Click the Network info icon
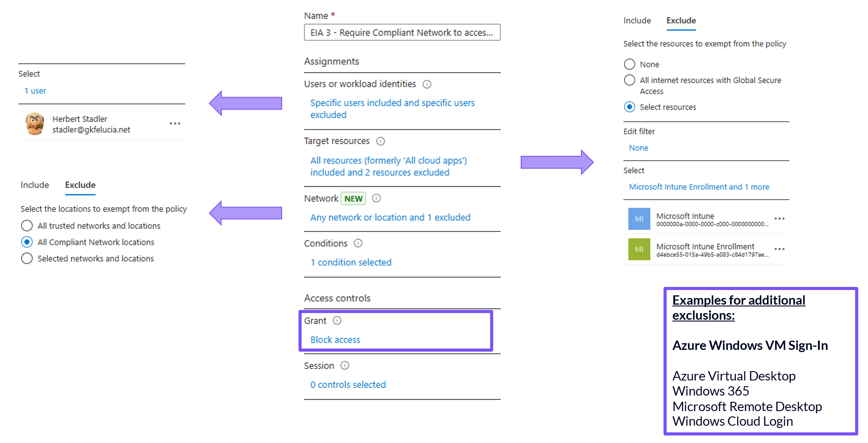 coord(376,198)
